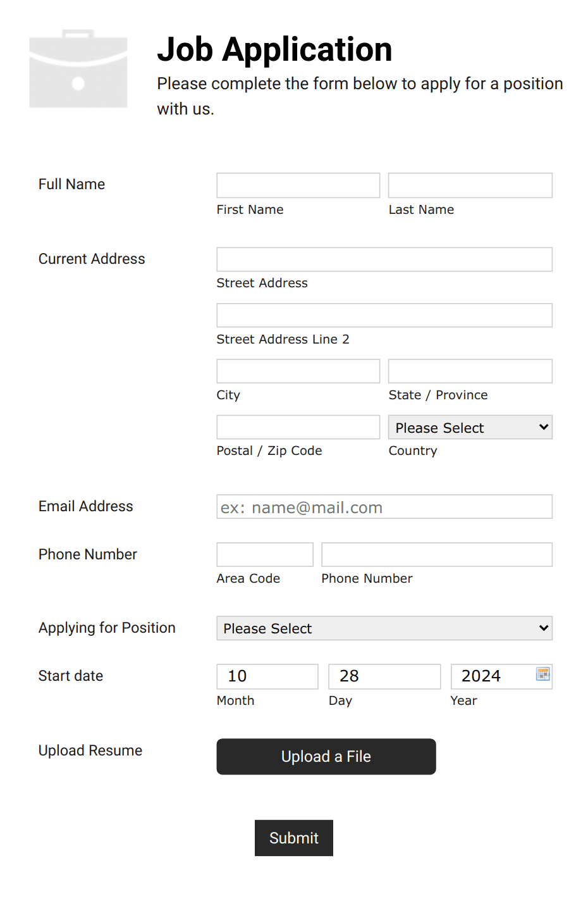Click the Submit button
The image size is (588, 901).
(x=293, y=838)
